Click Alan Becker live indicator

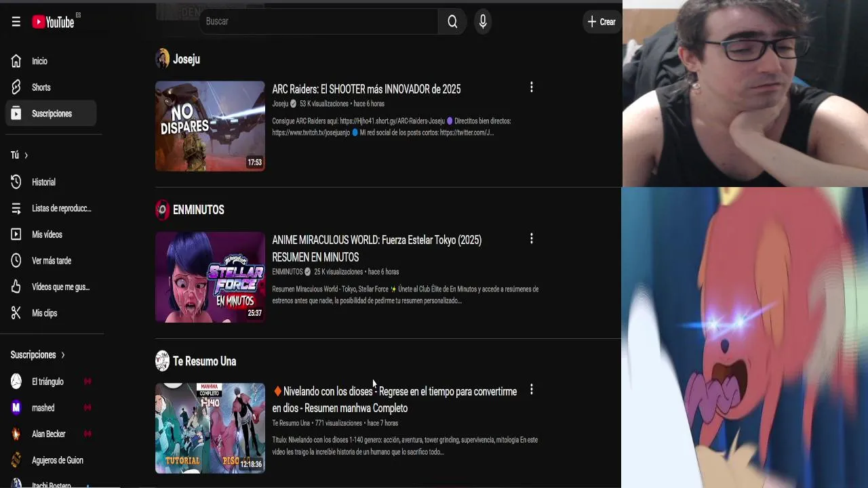[87, 434]
